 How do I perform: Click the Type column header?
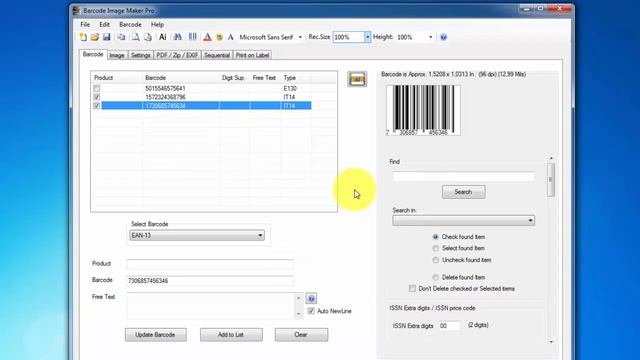[290, 78]
